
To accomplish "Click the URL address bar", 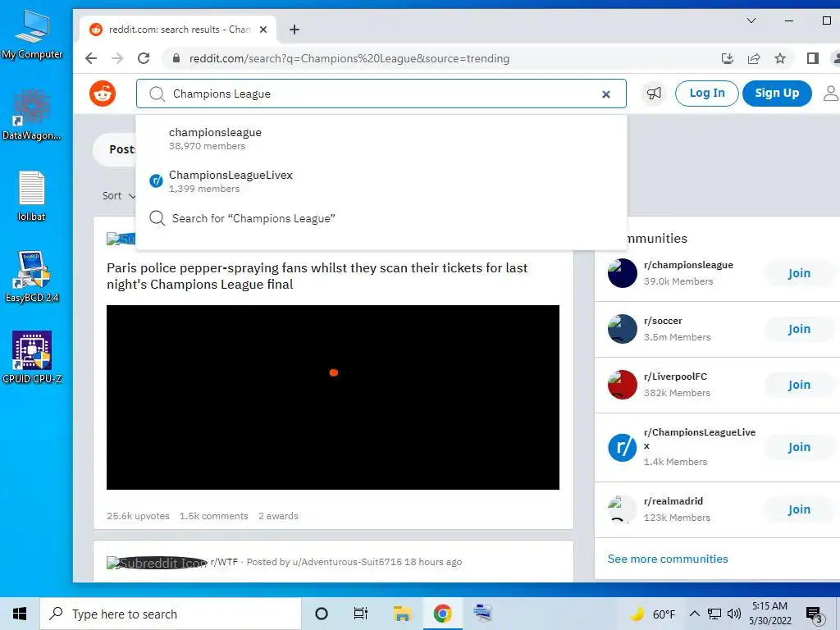I will [348, 58].
